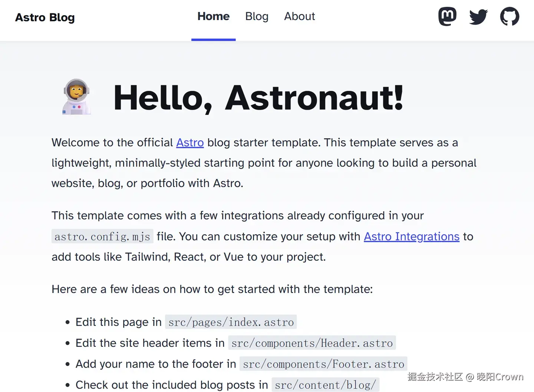Viewport: 534px width, 392px height.
Task: Click the 'Edit this page in' list item
Action: pyautogui.click(x=118, y=322)
